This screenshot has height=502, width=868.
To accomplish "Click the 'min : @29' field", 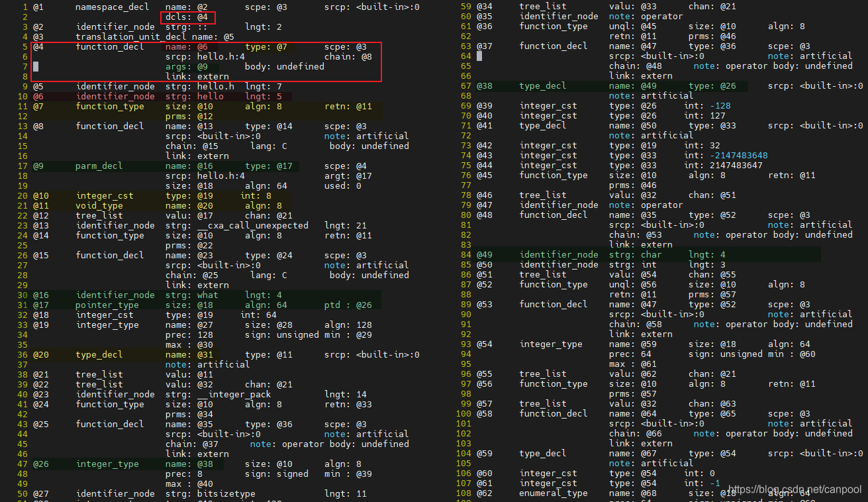I will click(x=348, y=334).
